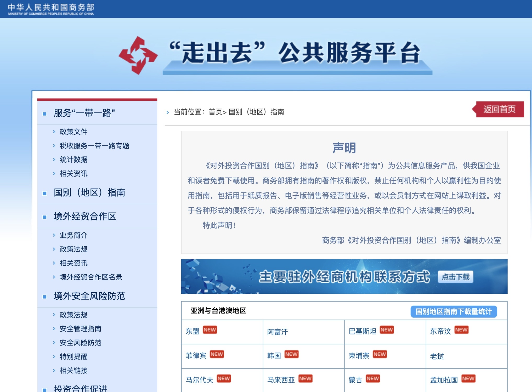Open 老挝 country guide link
Image resolution: width=532 pixels, height=392 pixels.
click(437, 356)
